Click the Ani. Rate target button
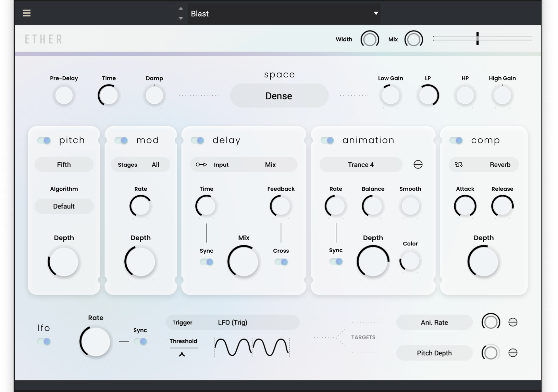Screen dimensions: 558x392 click(434, 323)
